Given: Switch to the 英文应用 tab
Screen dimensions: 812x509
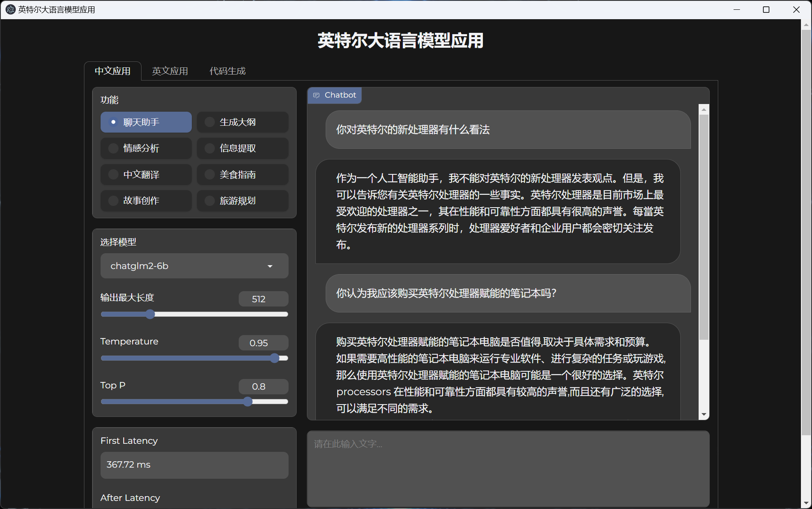Looking at the screenshot, I should (x=170, y=71).
